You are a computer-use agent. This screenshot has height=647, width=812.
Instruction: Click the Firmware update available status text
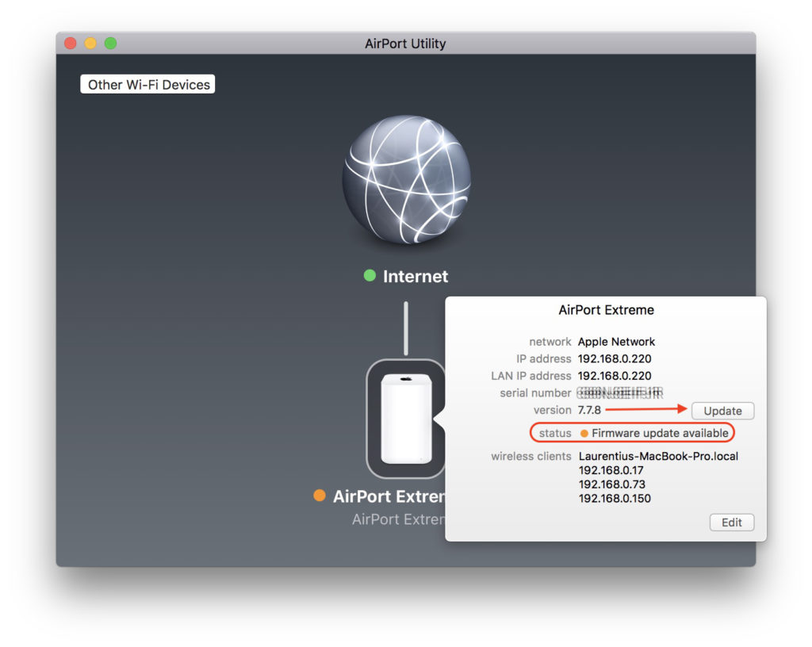click(x=660, y=434)
